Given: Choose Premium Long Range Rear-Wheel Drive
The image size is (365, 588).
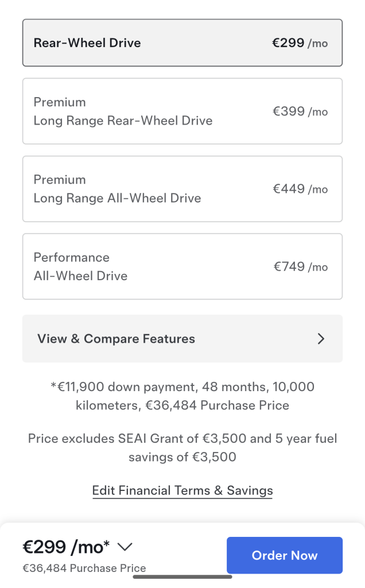Looking at the screenshot, I should click(182, 111).
